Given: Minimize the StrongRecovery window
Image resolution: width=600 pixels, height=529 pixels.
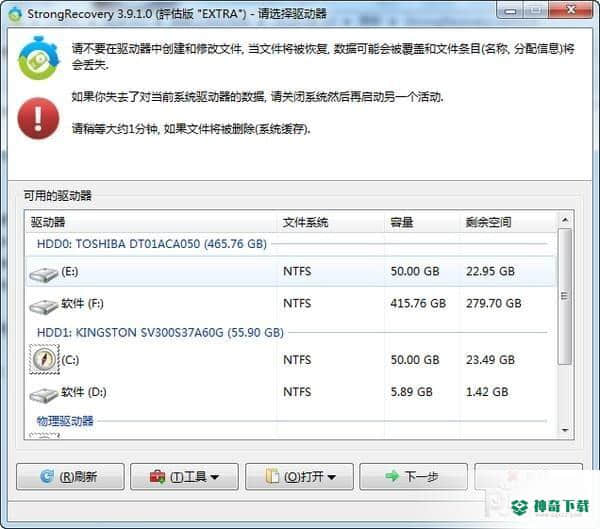Looking at the screenshot, I should pos(510,11).
